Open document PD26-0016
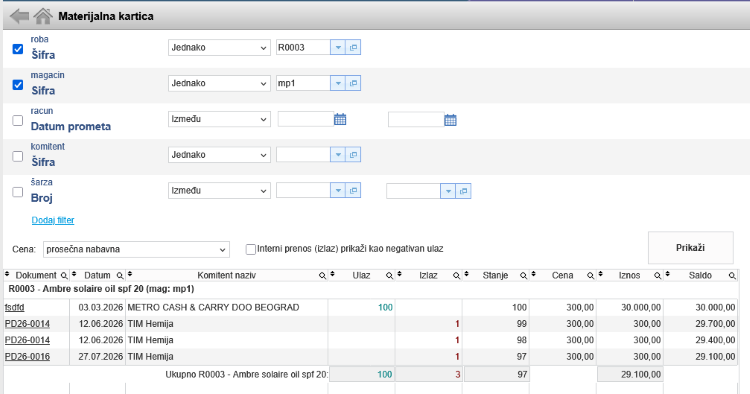 pyautogui.click(x=27, y=357)
